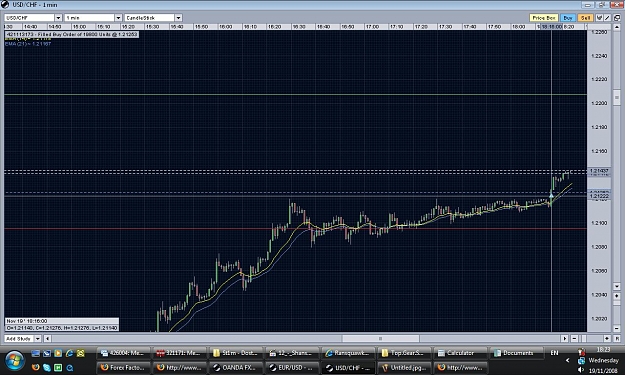This screenshot has width=625, height=375.
Task: Launch Internet Explorer from quick launch
Action: (69, 353)
